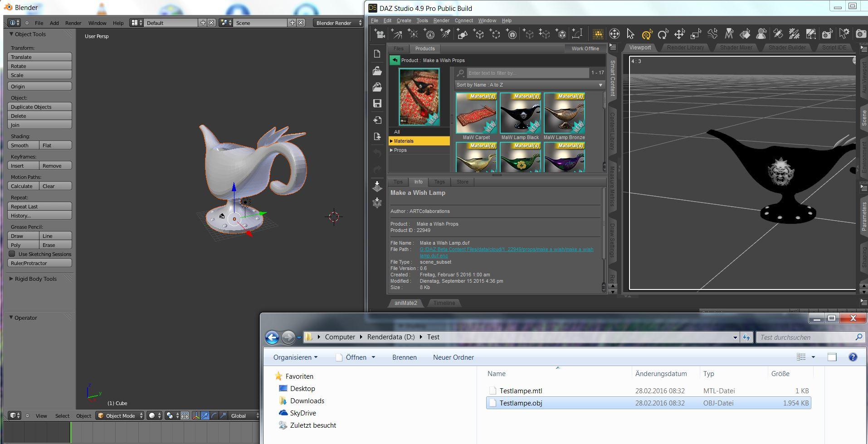Toggle Blender 3D manipulator axes button
The height and width of the screenshot is (444, 868).
coord(196,415)
